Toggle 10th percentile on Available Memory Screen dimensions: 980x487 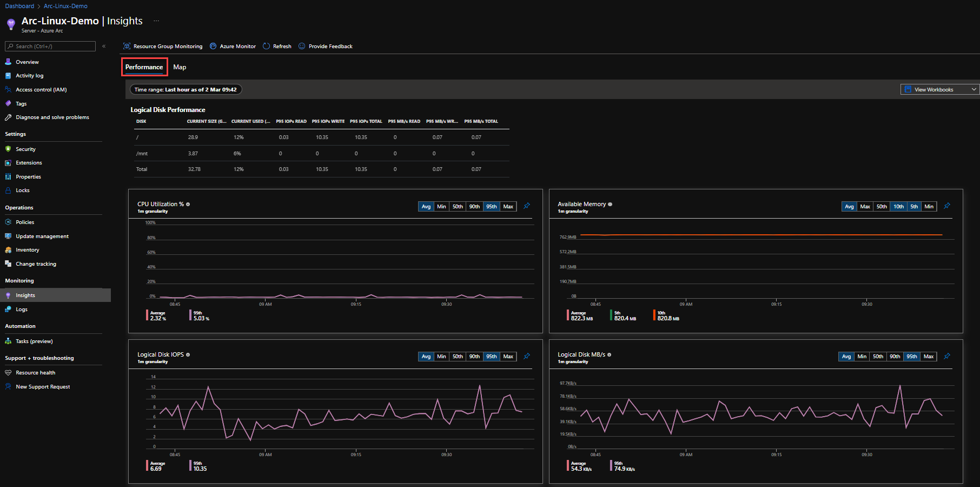coord(898,206)
